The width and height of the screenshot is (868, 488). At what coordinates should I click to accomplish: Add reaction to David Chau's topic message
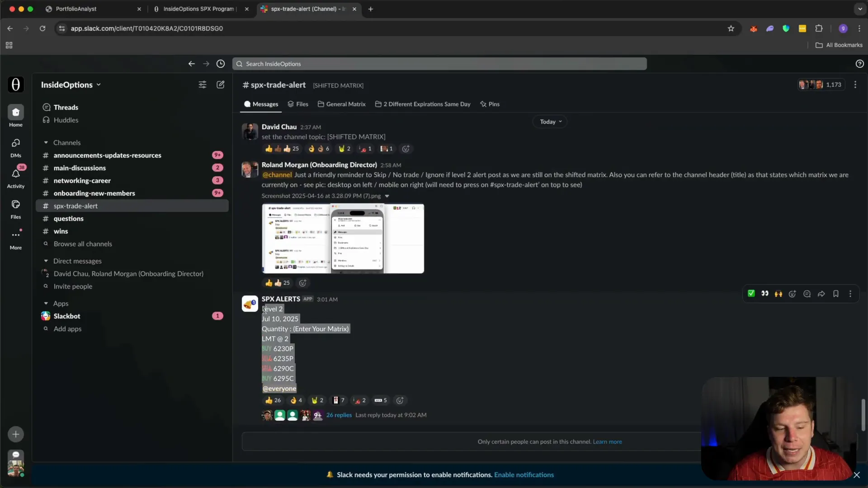[406, 149]
